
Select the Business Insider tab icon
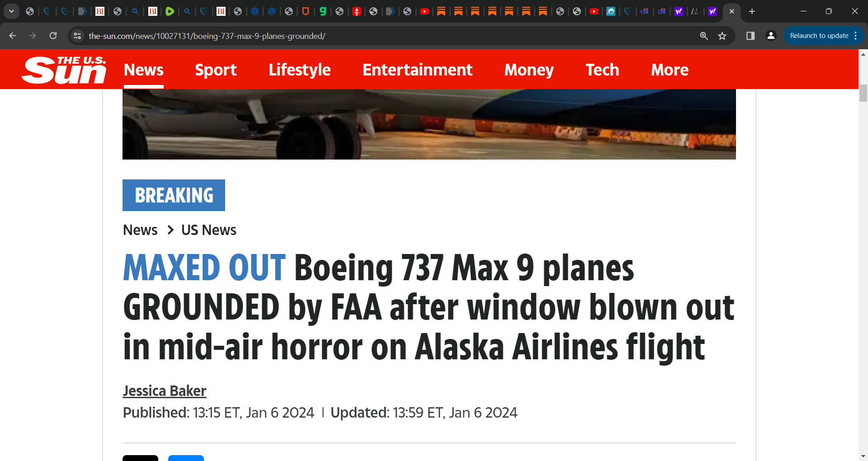(x=100, y=11)
